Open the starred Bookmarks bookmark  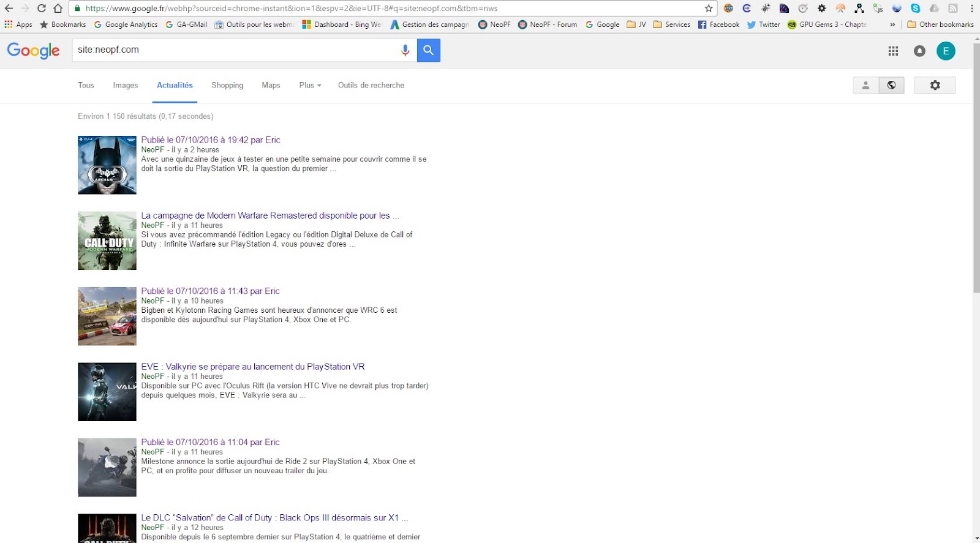point(62,24)
